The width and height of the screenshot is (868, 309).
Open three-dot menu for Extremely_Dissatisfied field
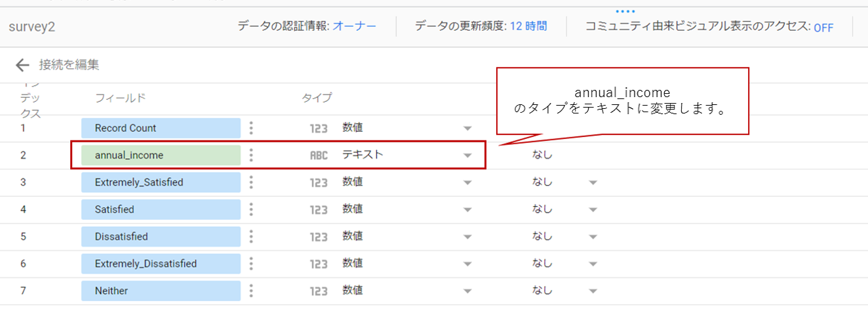(251, 264)
